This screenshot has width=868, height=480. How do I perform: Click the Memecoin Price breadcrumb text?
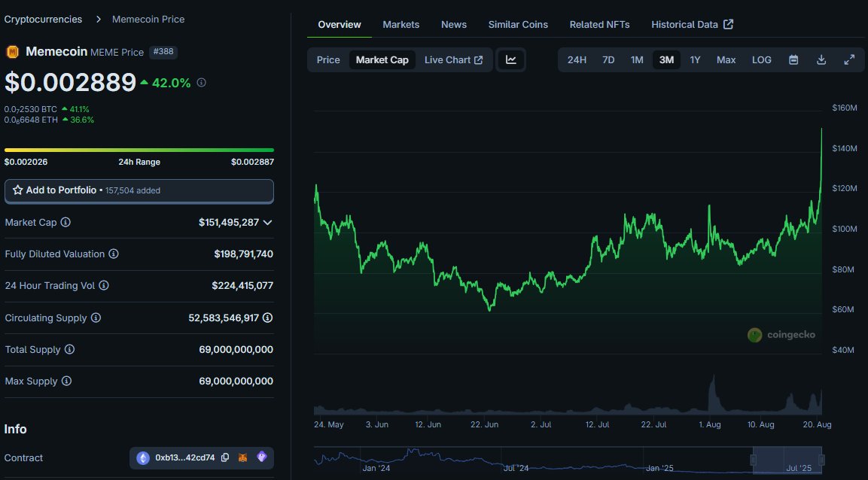pos(148,19)
